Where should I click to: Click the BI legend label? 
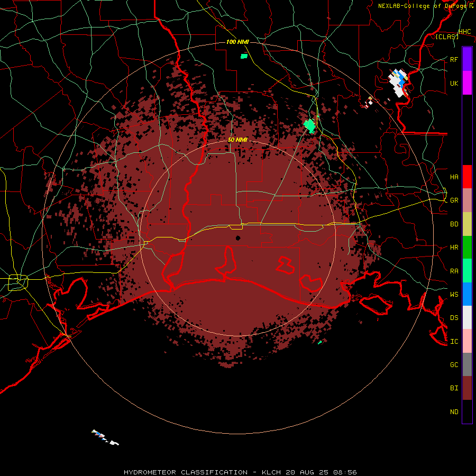point(454,388)
